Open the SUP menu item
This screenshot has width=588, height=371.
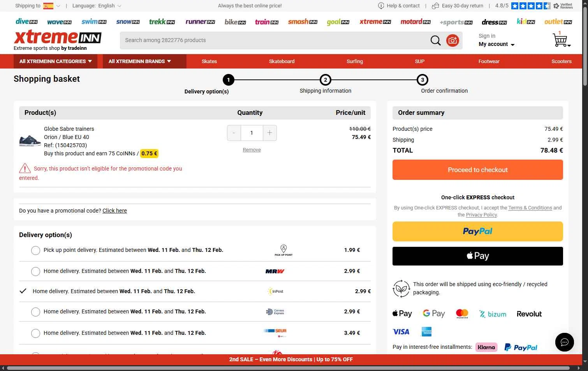coord(419,62)
